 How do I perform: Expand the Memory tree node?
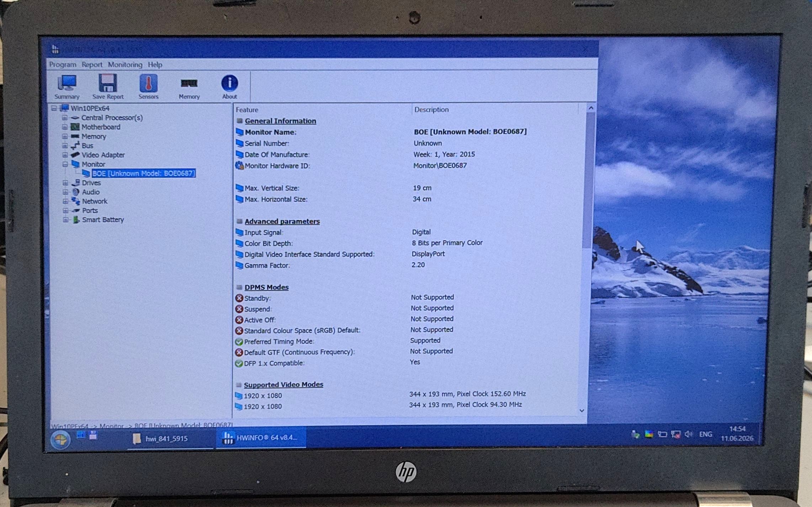point(64,136)
